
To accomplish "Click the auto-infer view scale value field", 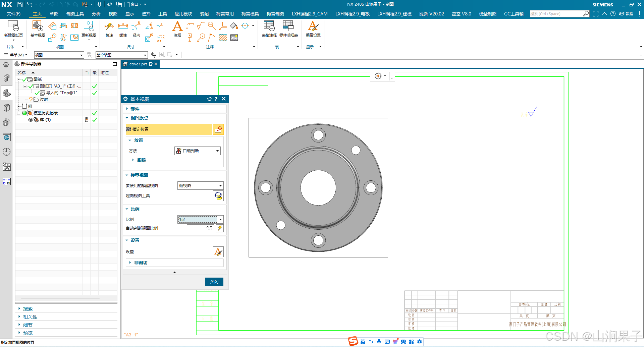I will point(200,228).
